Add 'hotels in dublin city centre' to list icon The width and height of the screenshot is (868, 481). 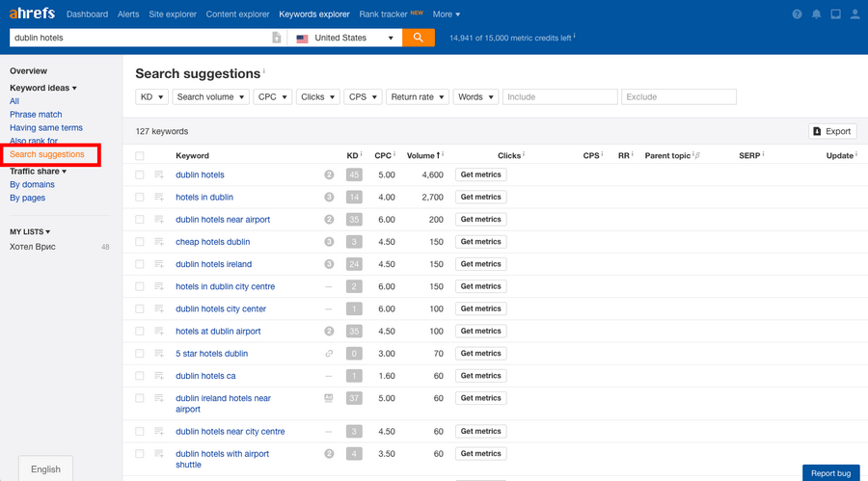(159, 286)
